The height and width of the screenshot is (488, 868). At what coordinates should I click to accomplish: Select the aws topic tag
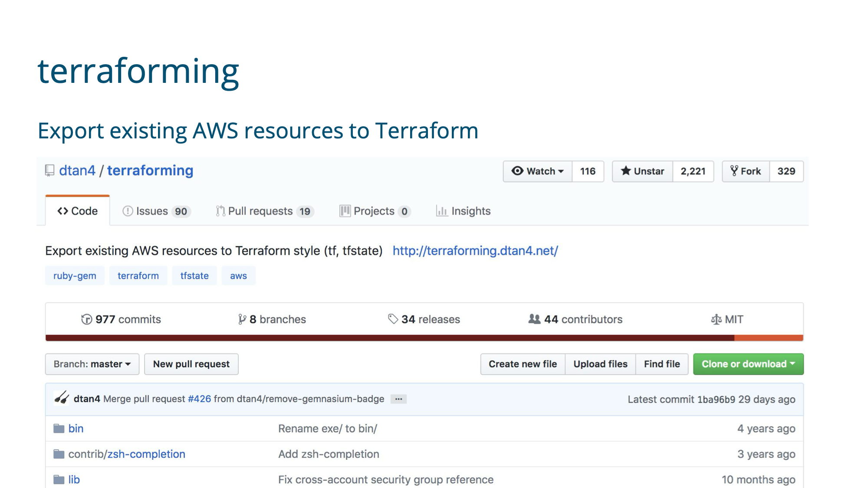pyautogui.click(x=238, y=276)
